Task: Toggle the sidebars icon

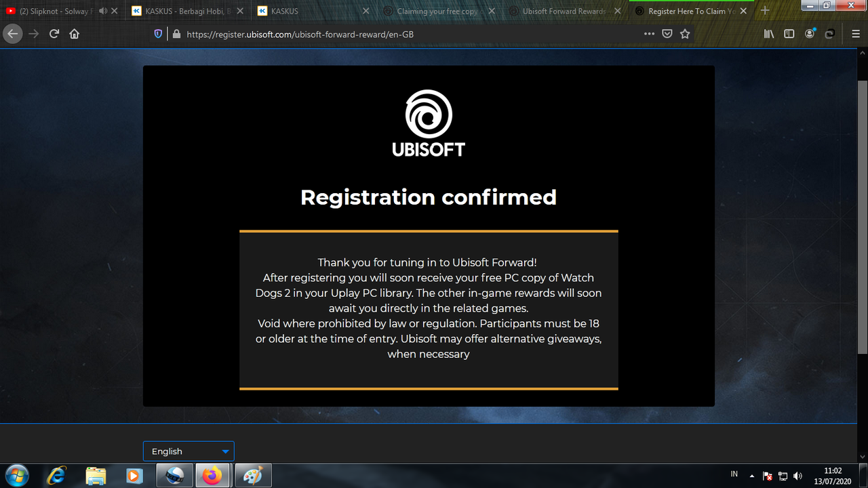Action: pos(789,34)
